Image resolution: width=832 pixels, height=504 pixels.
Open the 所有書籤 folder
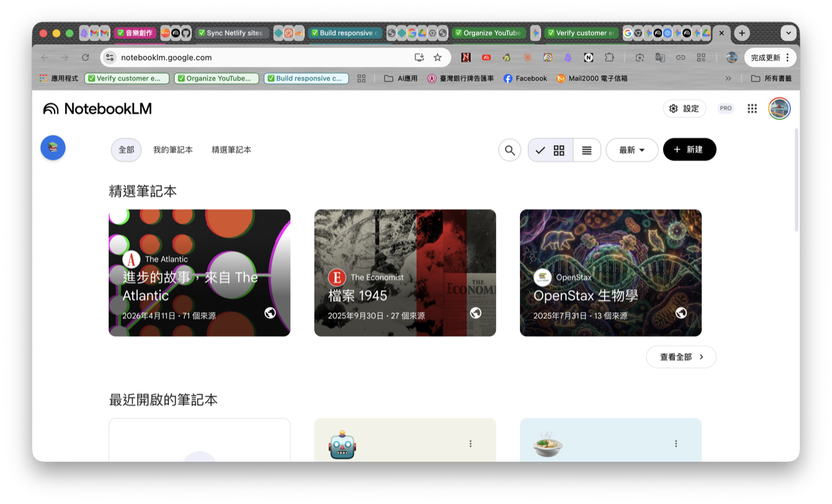[772, 79]
